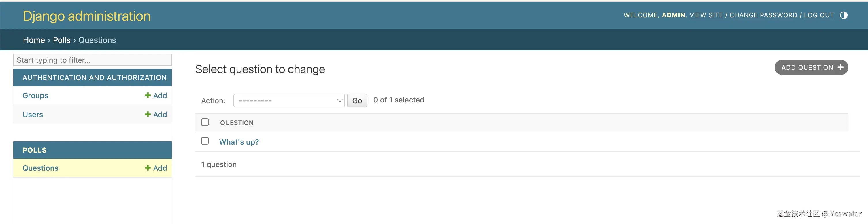Click the plus icon on Add Question
868x224 pixels.
841,67
